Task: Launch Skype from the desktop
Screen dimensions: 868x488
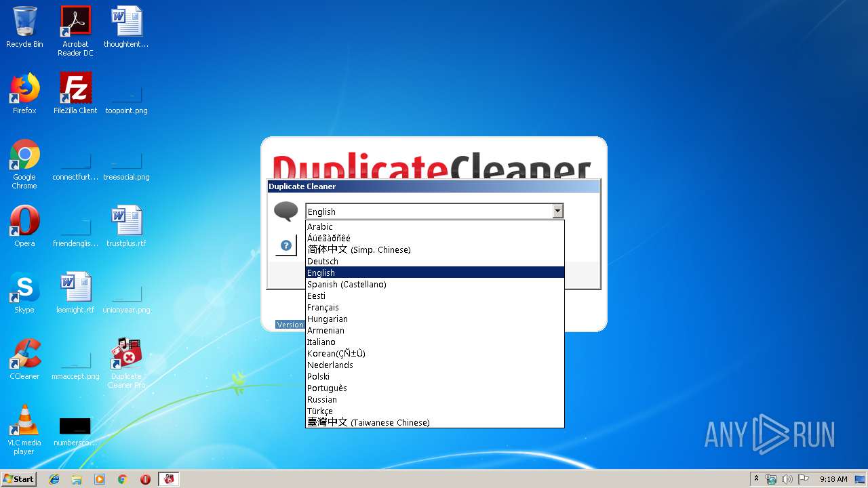Action: pos(24,293)
